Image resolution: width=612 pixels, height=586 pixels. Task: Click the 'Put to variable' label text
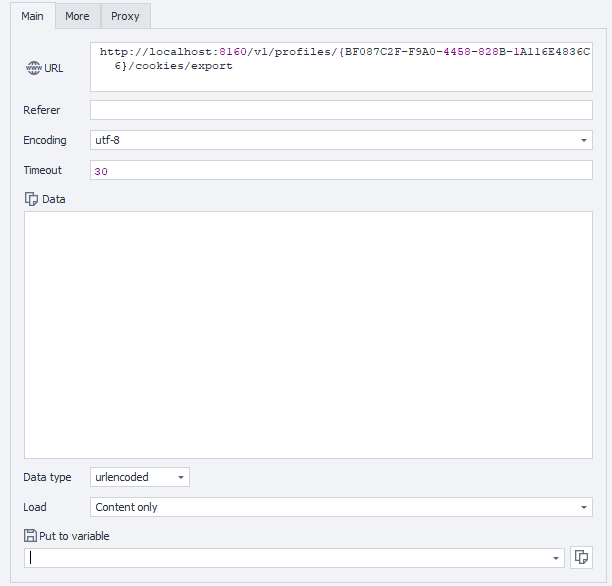[x=74, y=536]
